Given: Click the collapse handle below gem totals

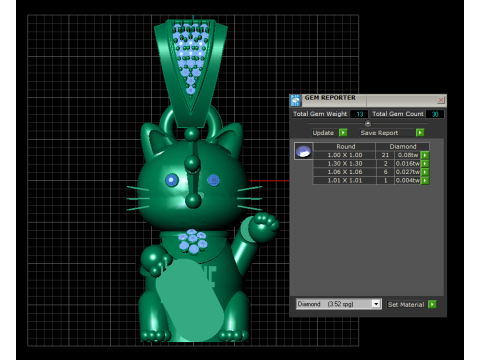Looking at the screenshot, I should [368, 124].
